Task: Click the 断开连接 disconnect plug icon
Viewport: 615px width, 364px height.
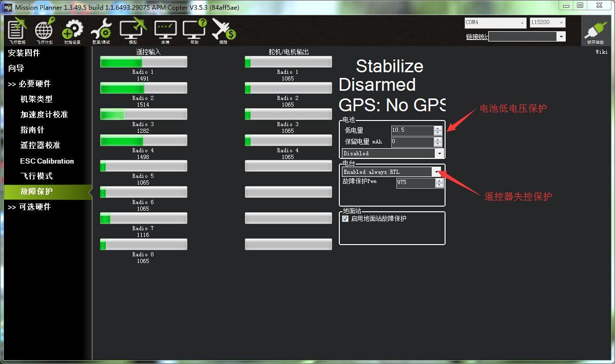Action: tap(595, 32)
